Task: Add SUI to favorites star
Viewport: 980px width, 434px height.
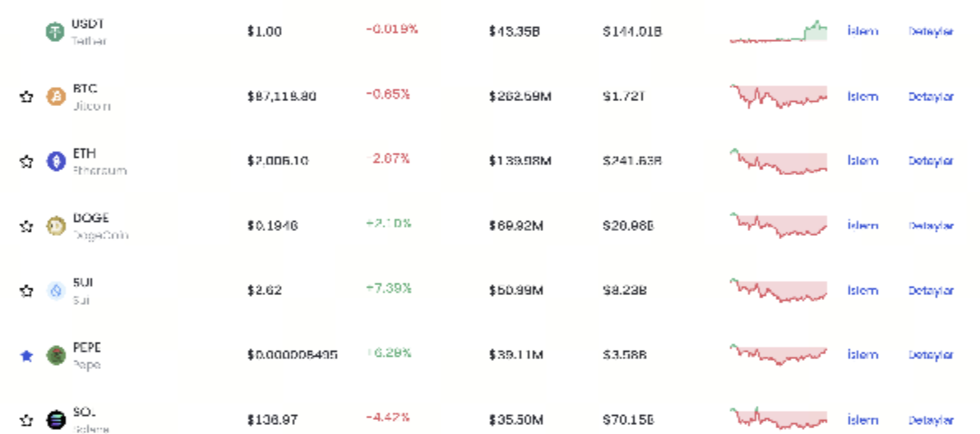Action: pos(26,290)
